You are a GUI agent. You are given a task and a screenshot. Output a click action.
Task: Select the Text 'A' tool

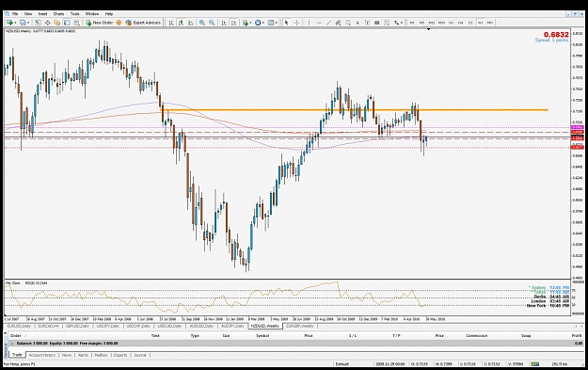pyautogui.click(x=358, y=23)
